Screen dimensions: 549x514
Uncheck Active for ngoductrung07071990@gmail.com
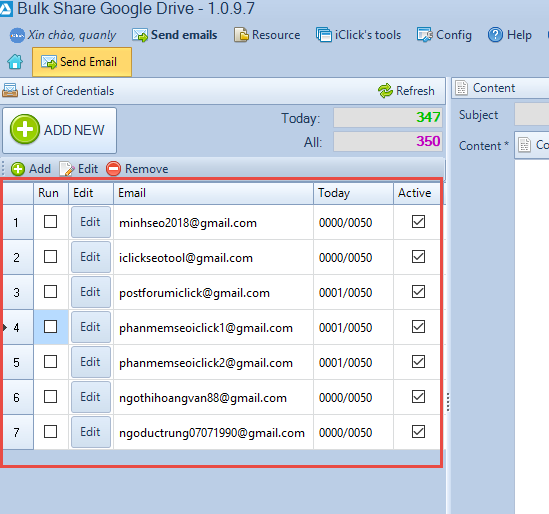coord(418,432)
